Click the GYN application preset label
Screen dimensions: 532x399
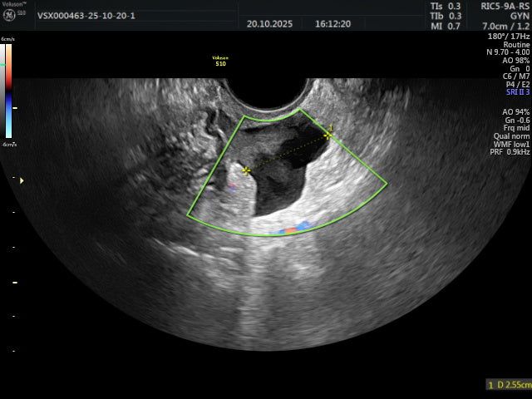517,15
